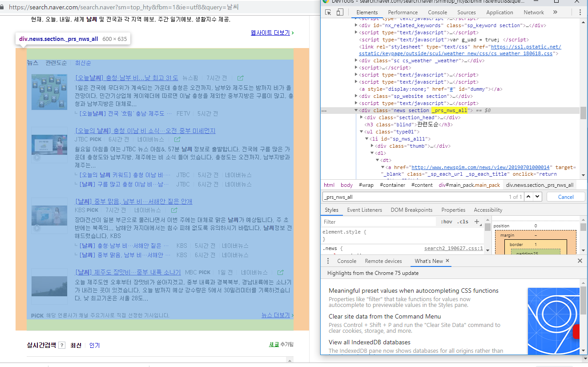Select the body breadcrumb item
588x367 pixels.
point(346,185)
